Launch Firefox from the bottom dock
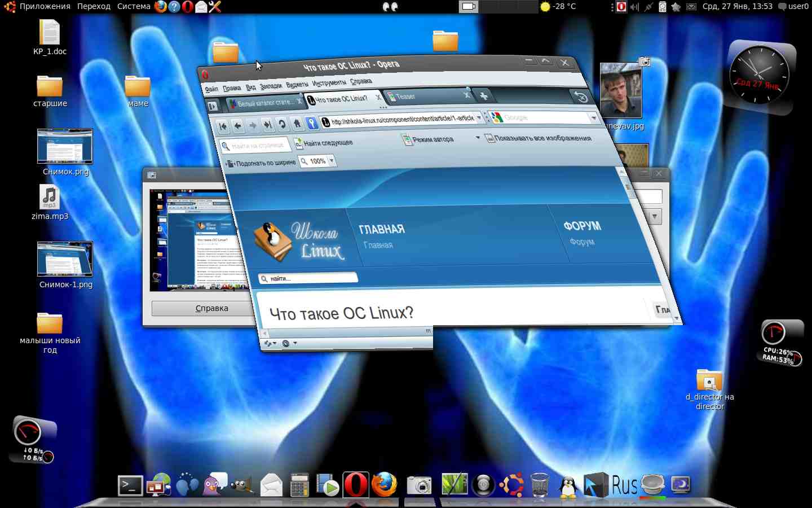 tap(385, 485)
